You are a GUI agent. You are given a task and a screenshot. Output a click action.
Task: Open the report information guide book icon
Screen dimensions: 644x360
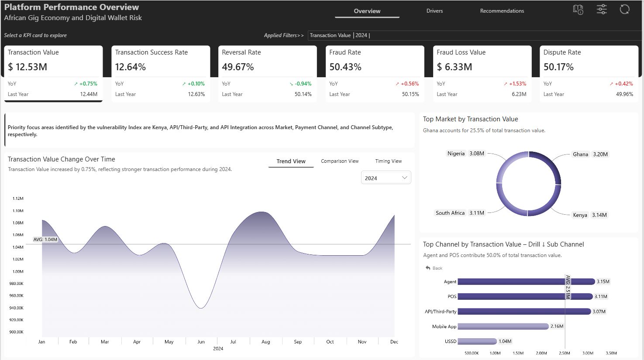pos(578,10)
